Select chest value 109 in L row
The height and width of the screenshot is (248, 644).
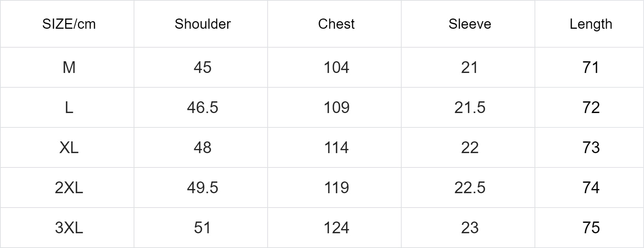(x=336, y=108)
